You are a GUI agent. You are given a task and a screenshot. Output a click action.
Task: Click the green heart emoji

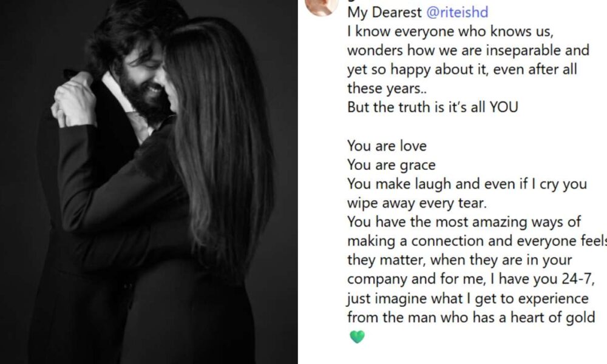357,337
